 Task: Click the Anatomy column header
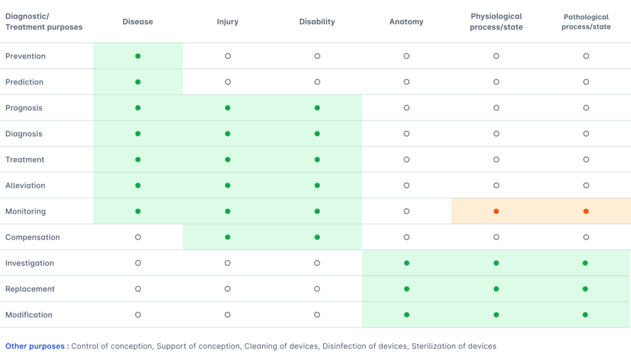(406, 22)
